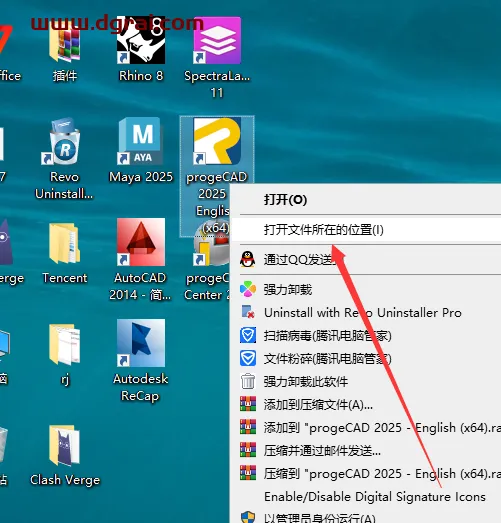Choose Uninstall with Revo Uninstaller Pro
The height and width of the screenshot is (523, 501).
(x=366, y=313)
